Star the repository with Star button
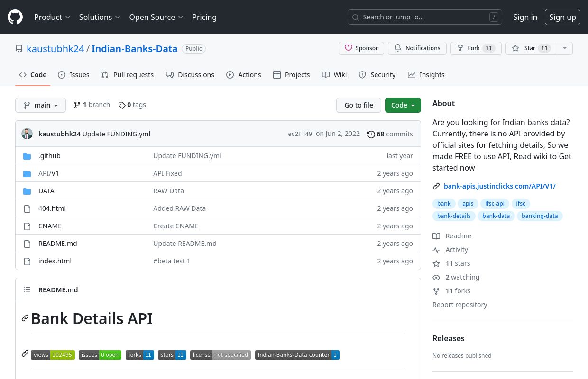Screen dimensions: 588x379 point(531,48)
